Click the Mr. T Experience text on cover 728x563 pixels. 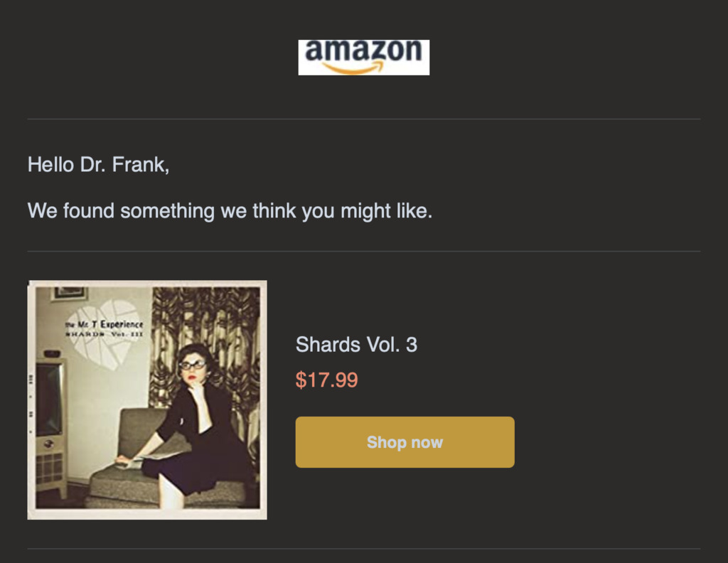point(104,325)
